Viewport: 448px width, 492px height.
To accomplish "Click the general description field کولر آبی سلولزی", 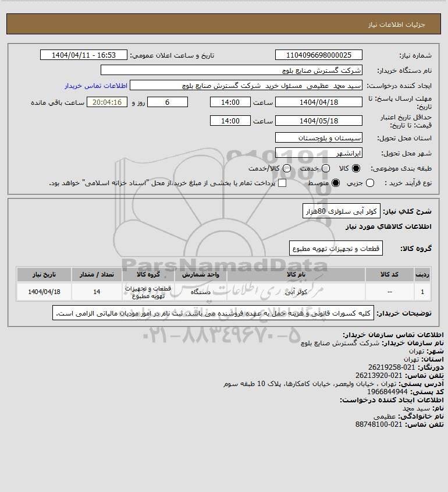I will [x=342, y=211].
